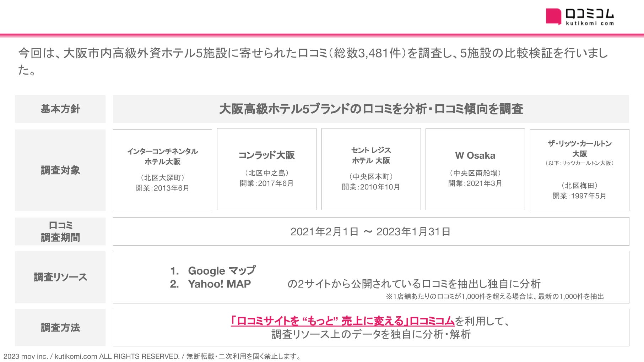Select the 調査方法 label cell
Screen dimensions: 644x362
[x=60, y=328]
